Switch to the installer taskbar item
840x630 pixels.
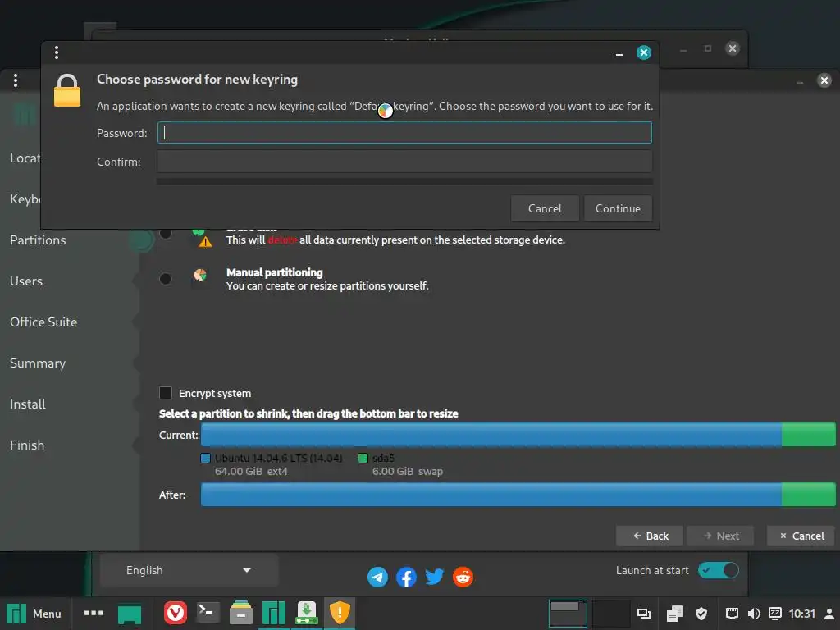[307, 613]
